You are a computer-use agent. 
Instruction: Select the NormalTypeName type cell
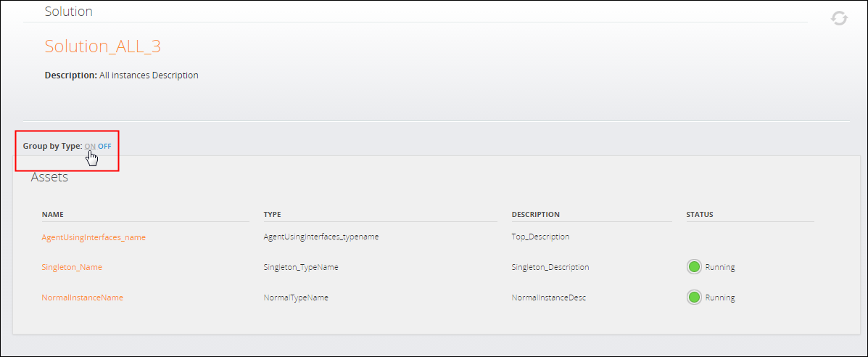point(296,297)
